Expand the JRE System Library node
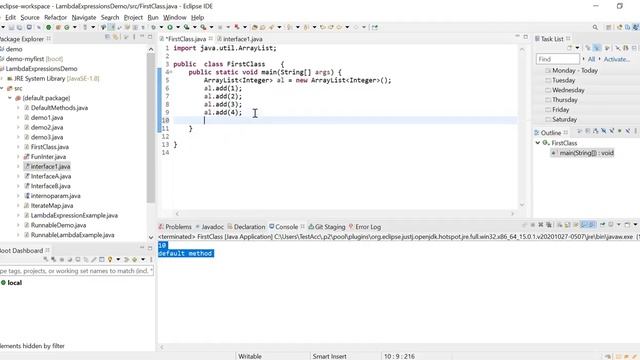The height and width of the screenshot is (360, 640). (2, 78)
